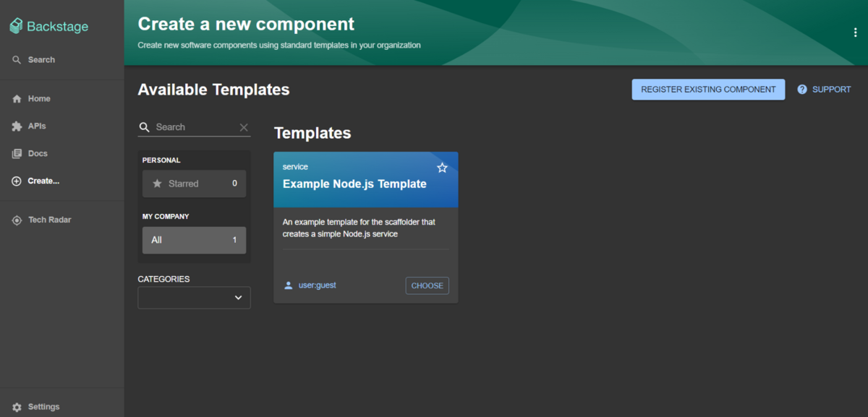Select the All company filter
Image resolution: width=868 pixels, height=417 pixels.
pyautogui.click(x=194, y=240)
